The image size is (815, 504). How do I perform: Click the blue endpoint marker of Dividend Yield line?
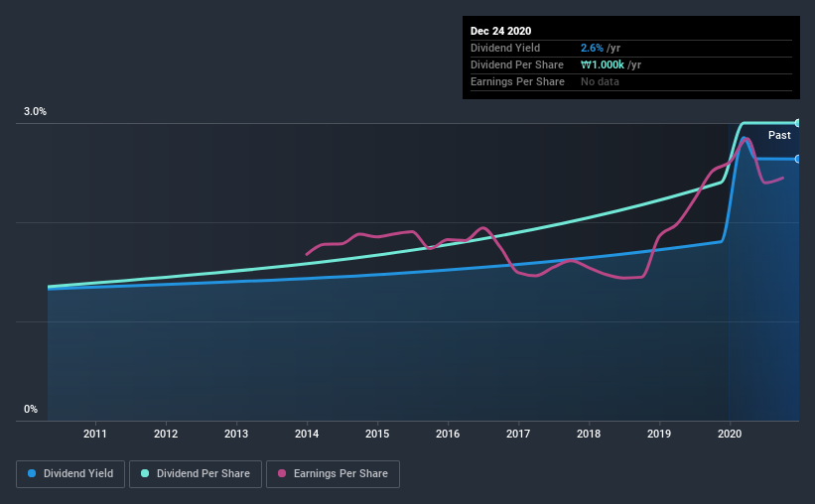[797, 159]
